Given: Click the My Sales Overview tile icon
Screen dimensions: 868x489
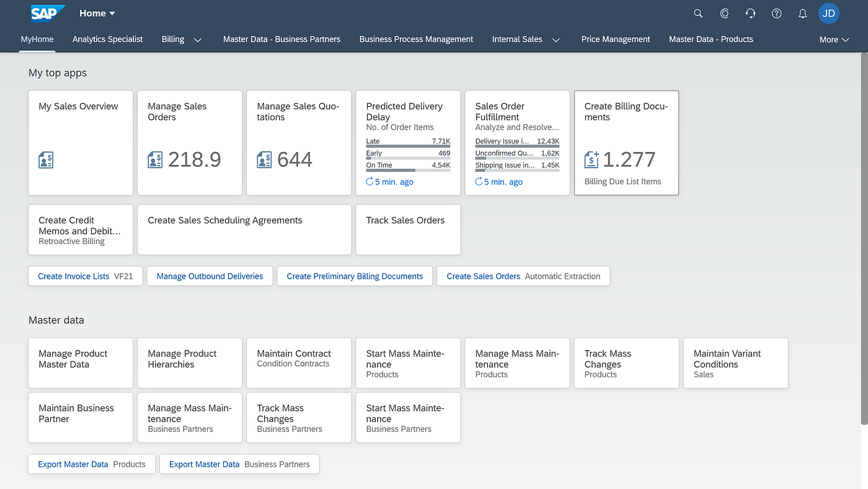Looking at the screenshot, I should tap(46, 160).
